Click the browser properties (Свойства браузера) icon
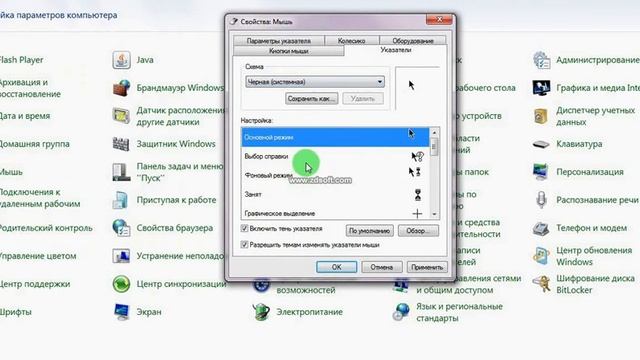 pyautogui.click(x=121, y=228)
